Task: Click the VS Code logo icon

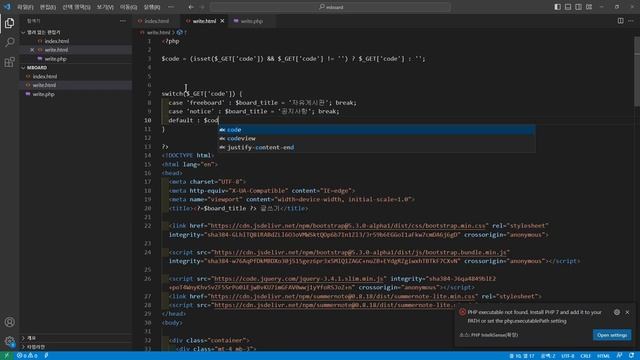Action: point(7,7)
